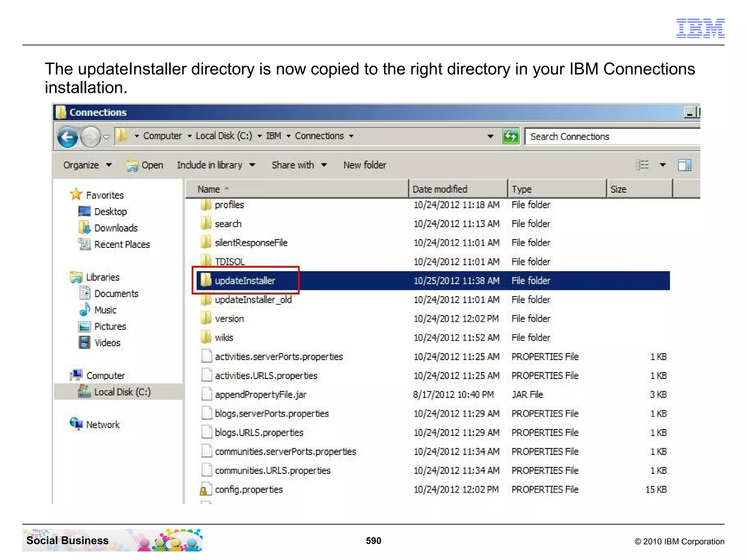Open the Include in library menu
This screenshot has height=560, width=747.
pyautogui.click(x=216, y=165)
